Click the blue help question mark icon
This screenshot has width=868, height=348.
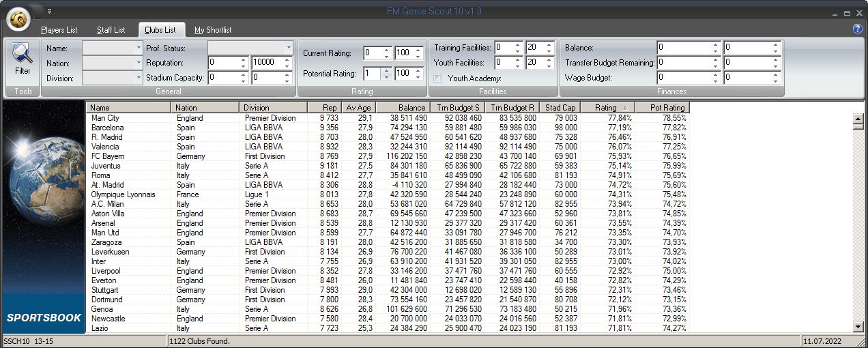click(858, 29)
